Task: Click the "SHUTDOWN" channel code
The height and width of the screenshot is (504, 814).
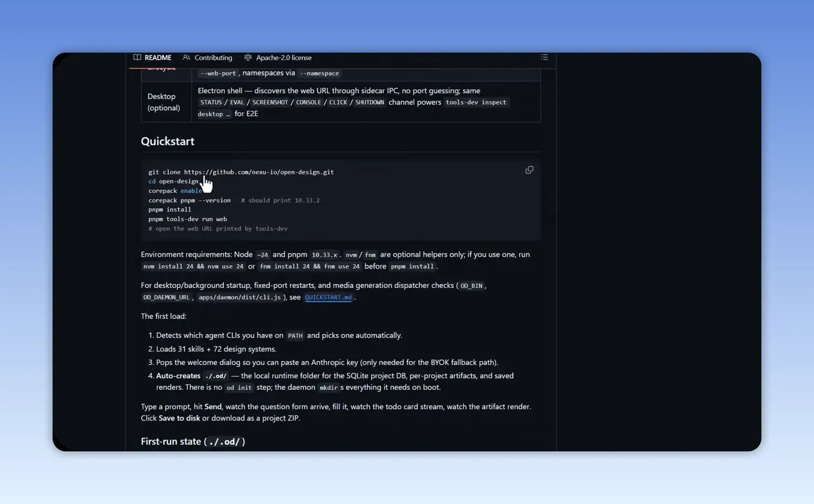Action: click(x=369, y=102)
